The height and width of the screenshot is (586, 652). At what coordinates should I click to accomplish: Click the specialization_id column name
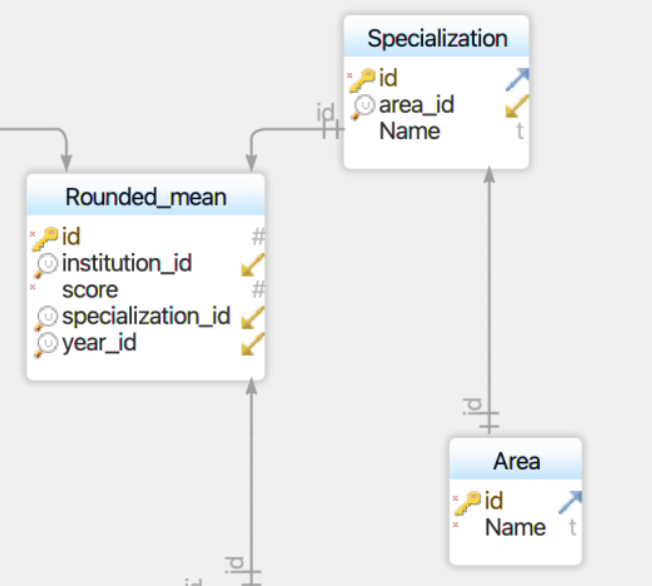pos(146,317)
